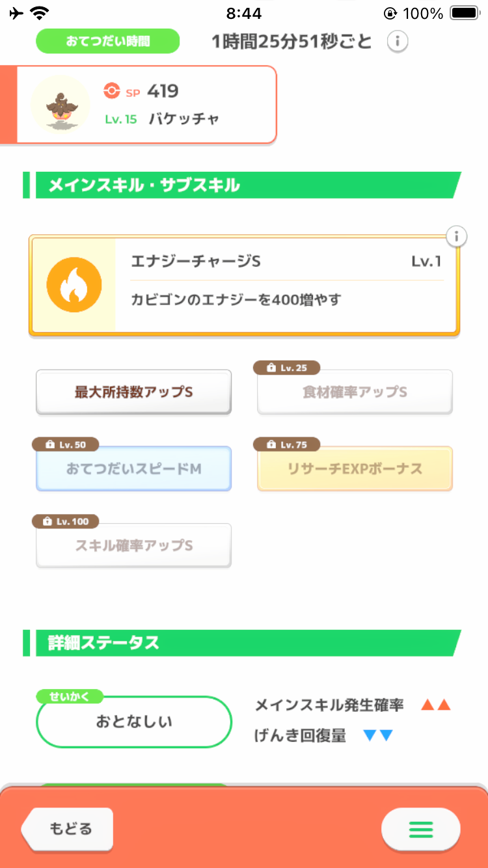Tap lock badge Lv. 100 on スキル確率アップS
Image resolution: width=488 pixels, height=868 pixels.
coord(65,521)
